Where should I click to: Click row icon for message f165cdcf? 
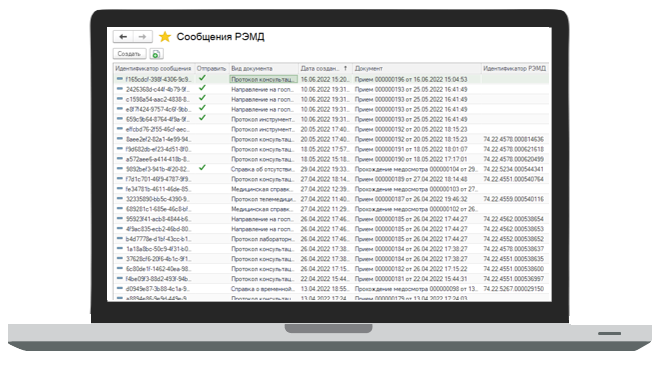120,79
